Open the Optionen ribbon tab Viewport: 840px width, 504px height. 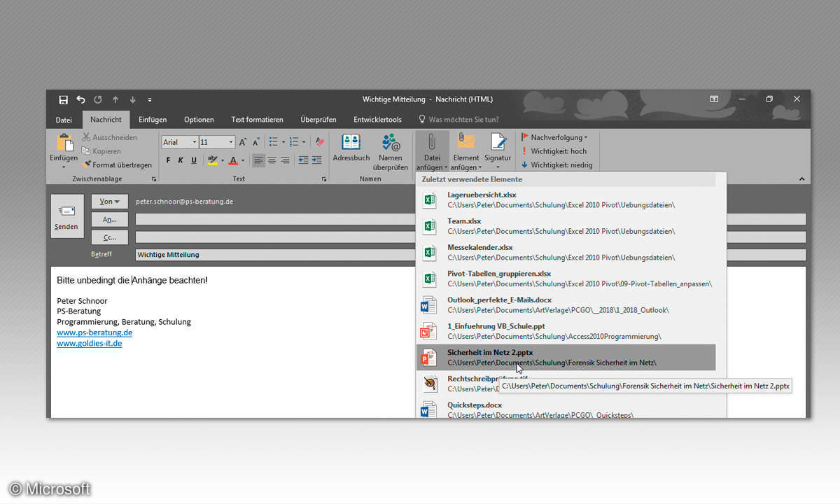[x=199, y=120]
